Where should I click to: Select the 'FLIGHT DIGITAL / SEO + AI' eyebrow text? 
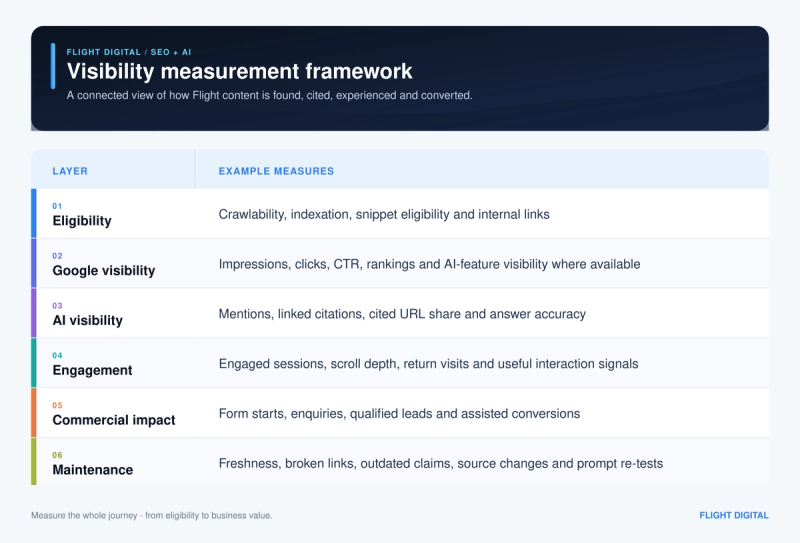[129, 52]
